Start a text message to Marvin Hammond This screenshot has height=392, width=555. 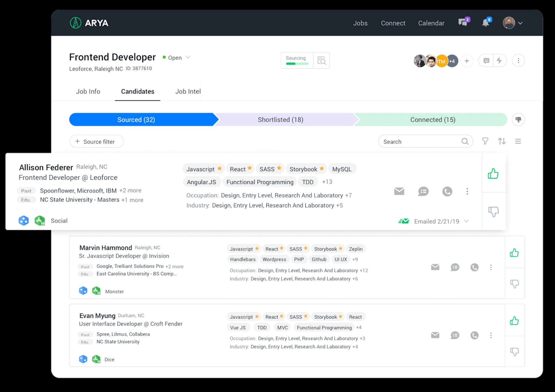(x=455, y=267)
